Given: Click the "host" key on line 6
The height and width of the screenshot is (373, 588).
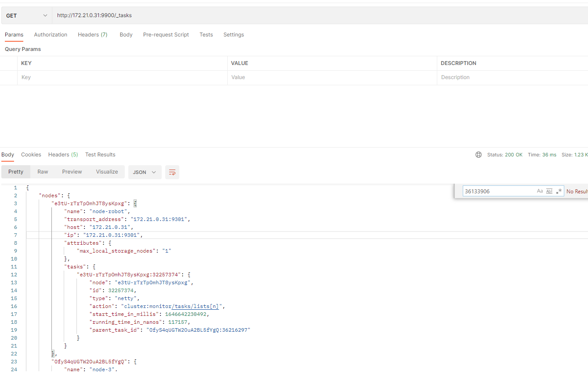Looking at the screenshot, I should click(x=73, y=227).
